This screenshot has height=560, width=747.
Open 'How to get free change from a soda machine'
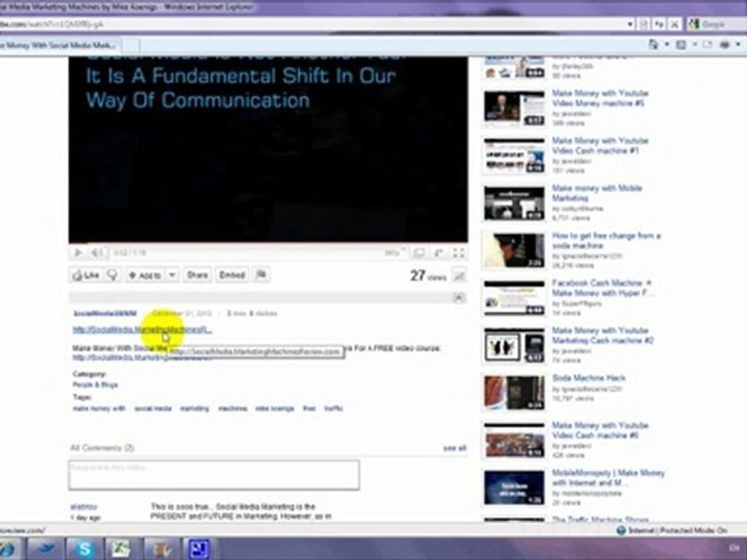point(606,240)
